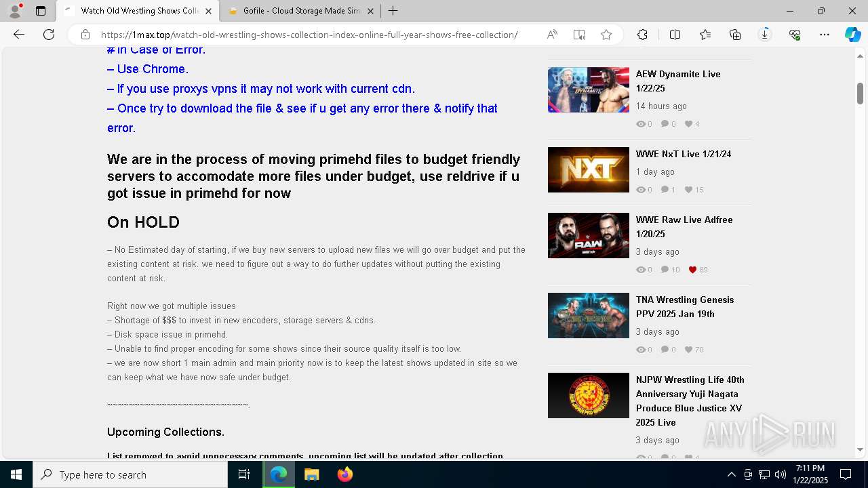Click "14 hours ago" timestamp
This screenshot has height=488, width=868.
661,106
